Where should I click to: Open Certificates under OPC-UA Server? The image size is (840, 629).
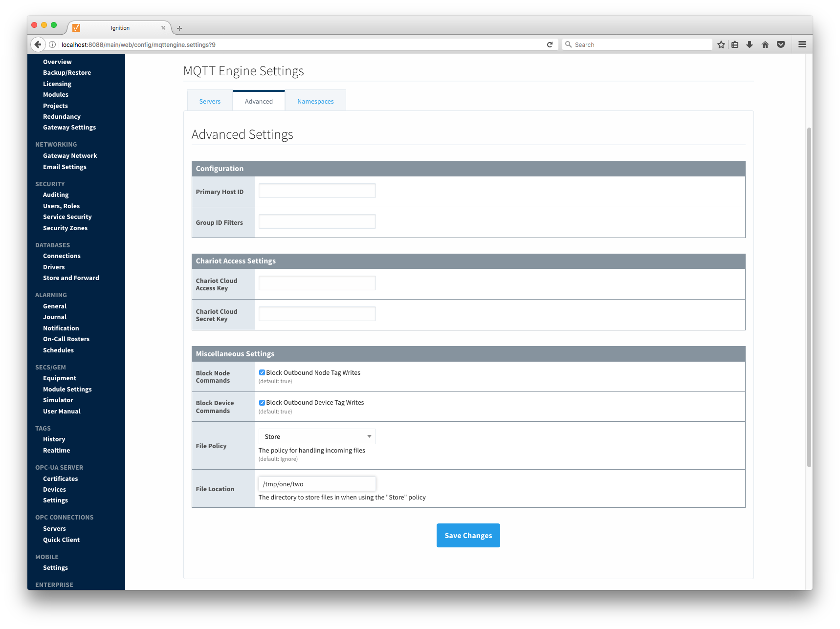pyautogui.click(x=60, y=479)
